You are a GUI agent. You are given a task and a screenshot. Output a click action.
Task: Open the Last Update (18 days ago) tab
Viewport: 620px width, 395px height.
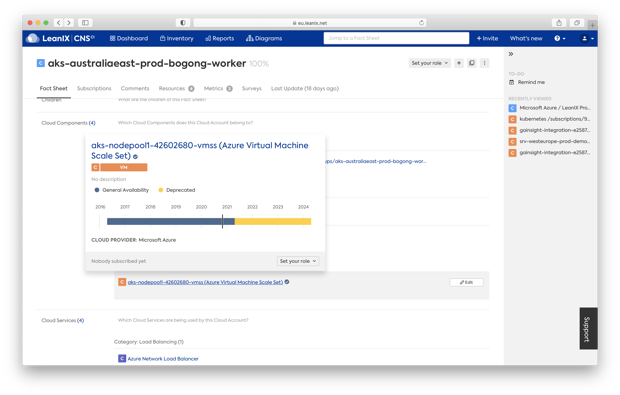[x=305, y=88]
